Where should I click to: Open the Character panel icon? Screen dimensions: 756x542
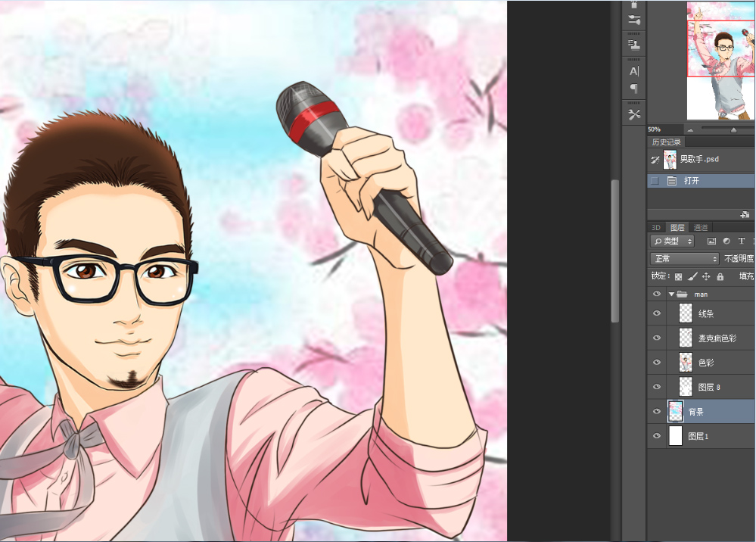click(x=634, y=71)
